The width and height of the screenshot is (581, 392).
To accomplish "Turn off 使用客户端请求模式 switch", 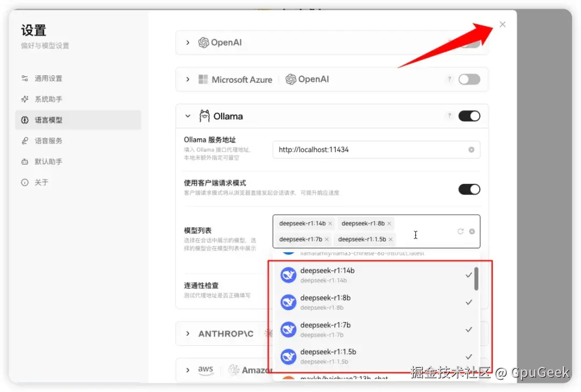I will (469, 189).
